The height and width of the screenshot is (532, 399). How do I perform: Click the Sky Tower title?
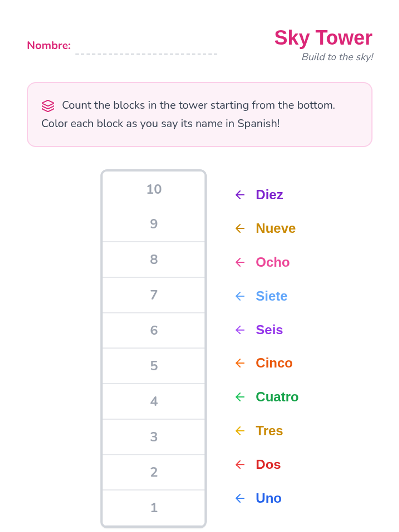(323, 38)
